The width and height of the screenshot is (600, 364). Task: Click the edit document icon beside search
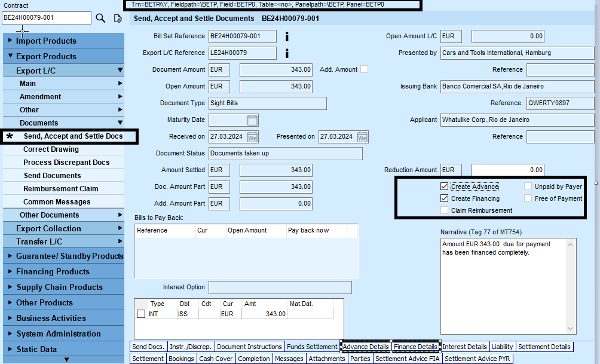pyautogui.click(x=118, y=18)
